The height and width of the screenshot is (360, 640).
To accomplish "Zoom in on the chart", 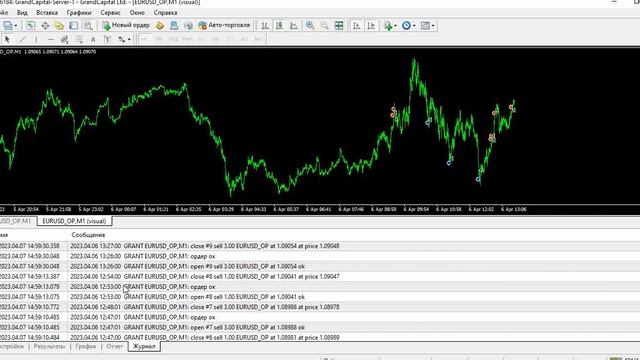I will click(310, 25).
